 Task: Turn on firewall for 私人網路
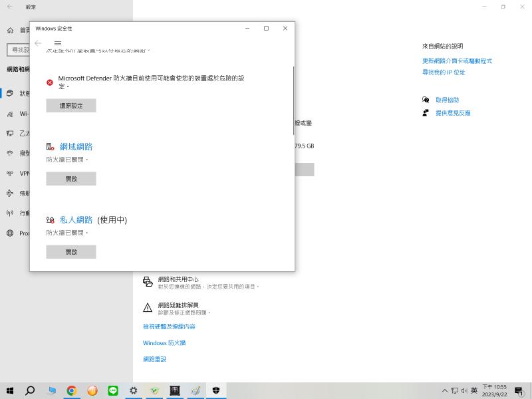(71, 252)
